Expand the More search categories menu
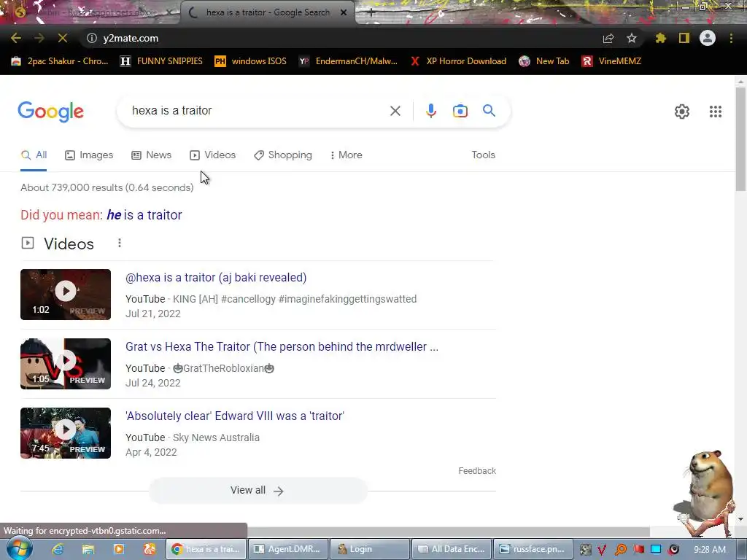Screen dimensions: 747x560 click(x=347, y=155)
